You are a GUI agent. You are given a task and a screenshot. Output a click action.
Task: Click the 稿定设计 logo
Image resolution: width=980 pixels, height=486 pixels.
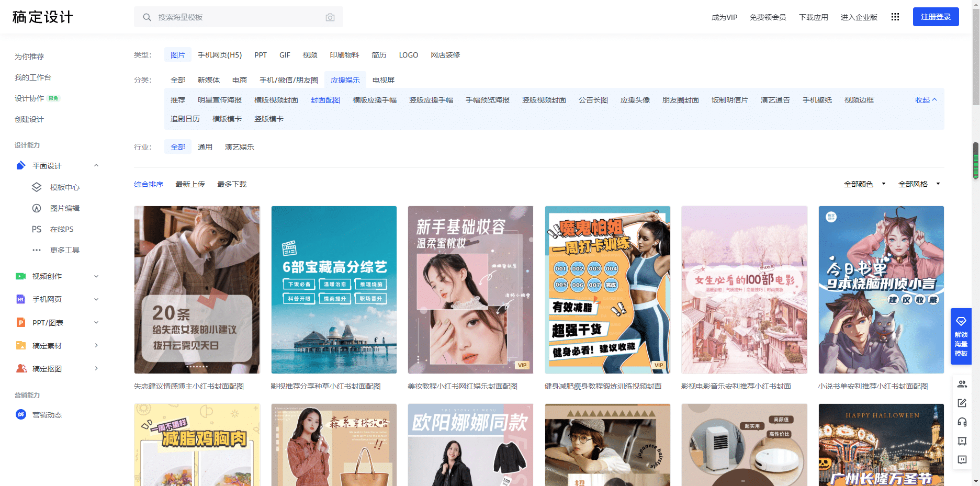[x=43, y=17]
